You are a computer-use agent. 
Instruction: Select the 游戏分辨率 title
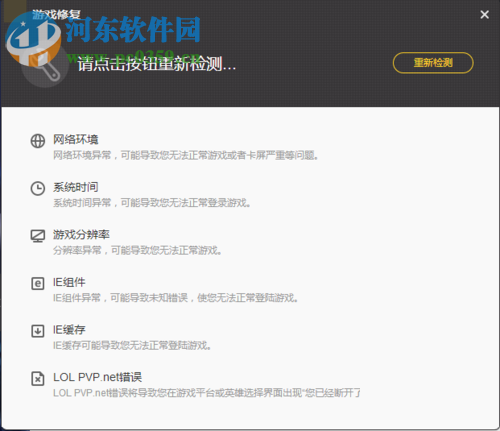(x=81, y=235)
